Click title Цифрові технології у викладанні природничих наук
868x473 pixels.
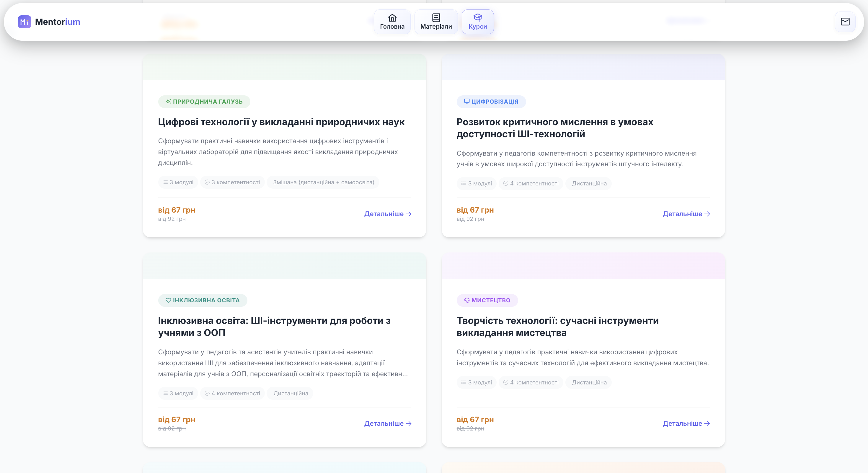click(281, 122)
